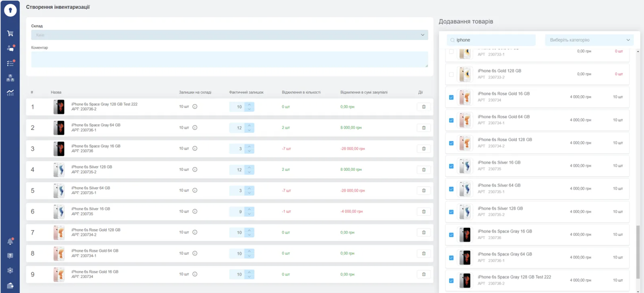Show stock info icon for row 5
Image resolution: width=644 pixels, height=293 pixels.
coord(195,190)
